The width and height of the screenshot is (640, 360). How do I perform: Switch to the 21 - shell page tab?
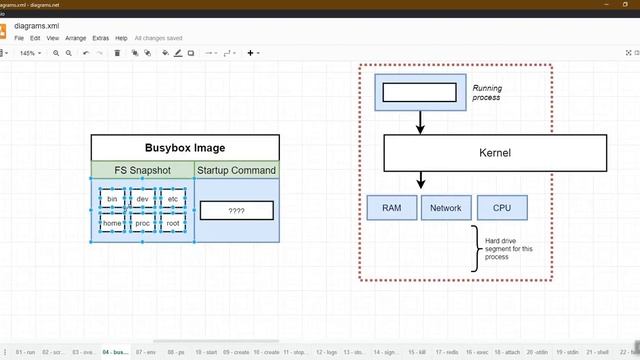point(598,352)
